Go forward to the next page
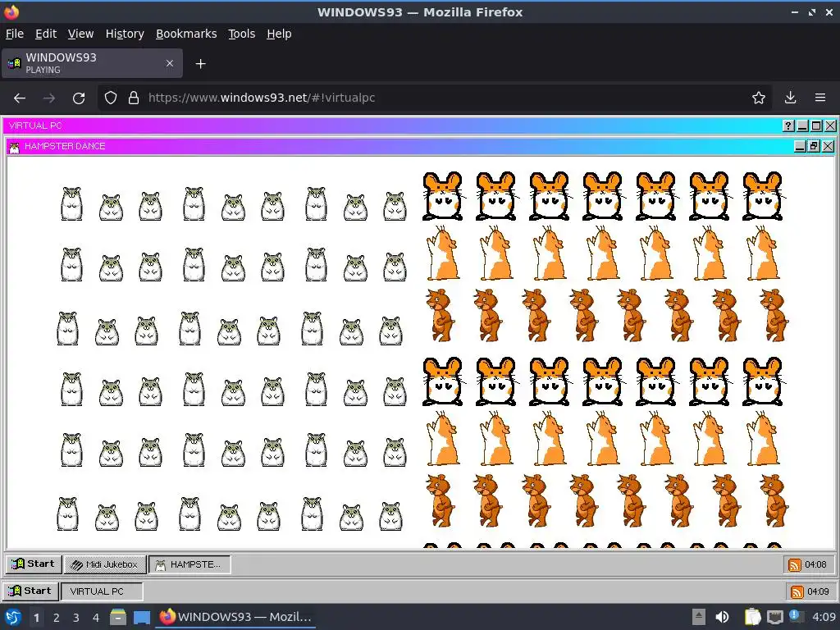Image resolution: width=840 pixels, height=630 pixels. [49, 98]
